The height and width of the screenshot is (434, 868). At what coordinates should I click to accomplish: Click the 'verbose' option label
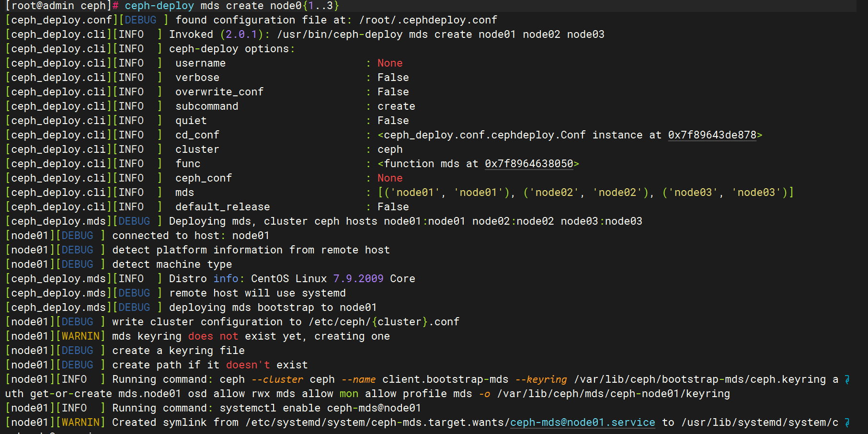(x=197, y=78)
